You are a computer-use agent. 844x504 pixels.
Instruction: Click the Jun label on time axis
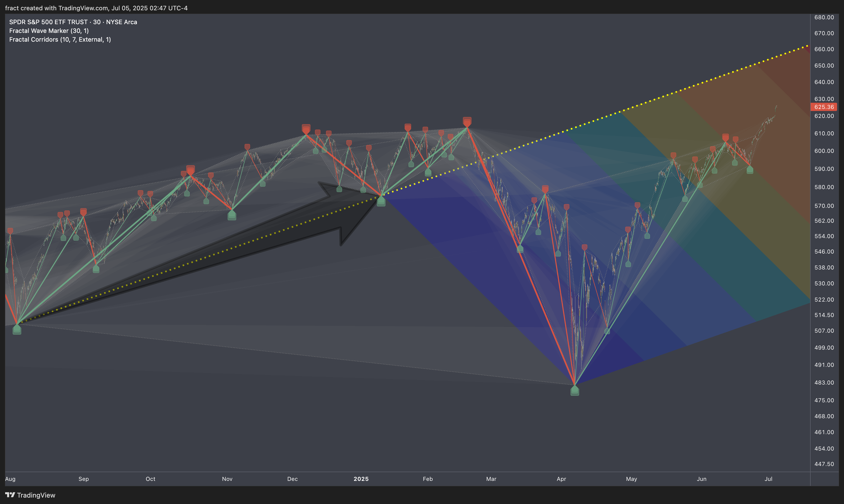[701, 479]
